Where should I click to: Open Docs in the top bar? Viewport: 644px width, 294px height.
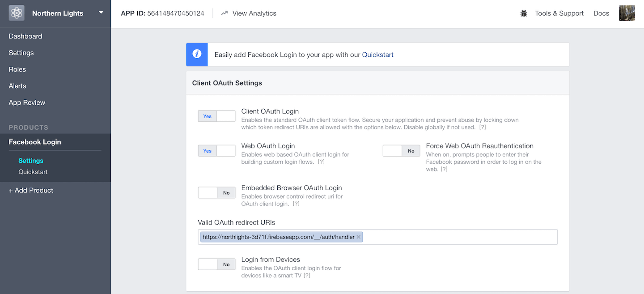tap(601, 13)
